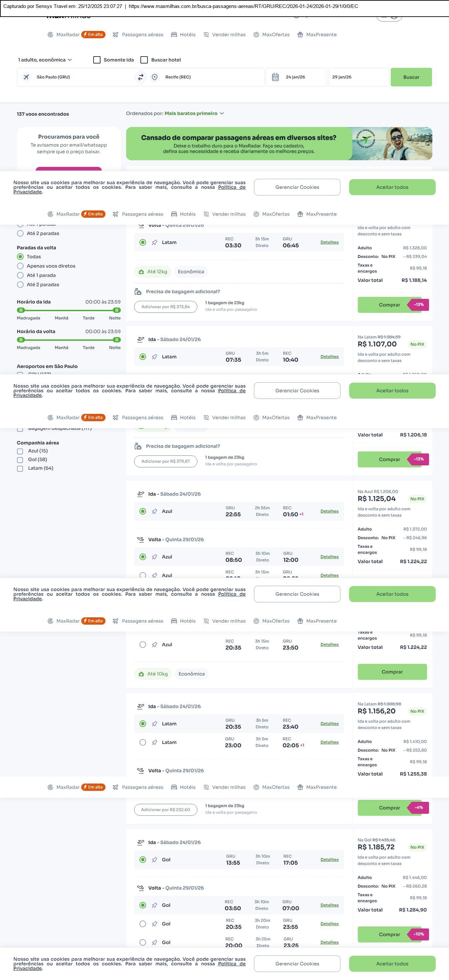Expand the '1 adulto, econômica' passenger dropdown
Viewport: 449px width, 980px height.
click(x=45, y=60)
